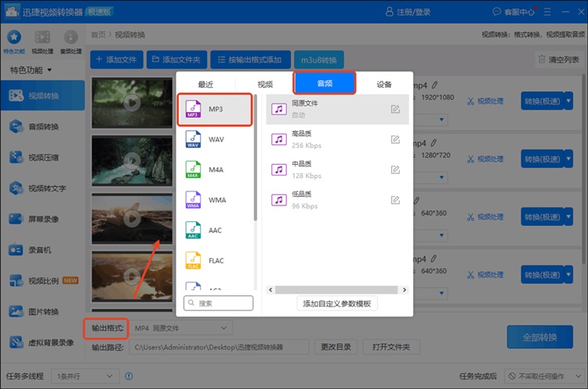Click the 添加文件夹 button
The height and width of the screenshot is (389, 588).
pos(176,60)
